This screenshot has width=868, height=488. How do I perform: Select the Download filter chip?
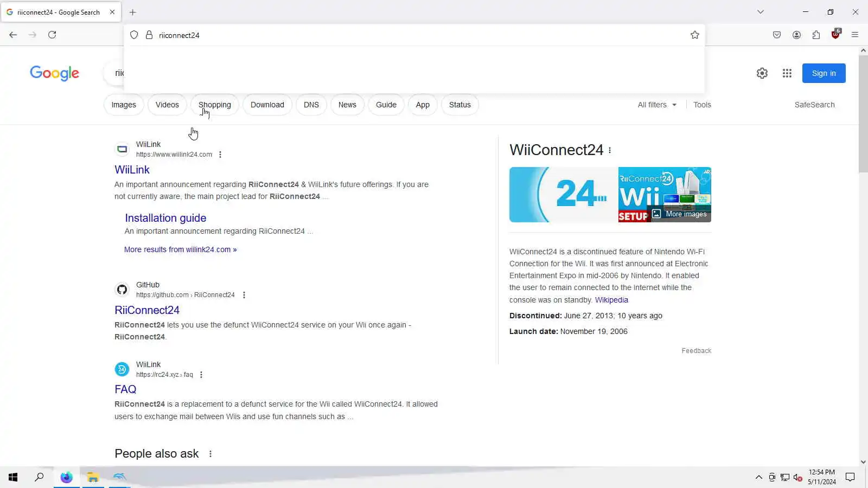(x=267, y=105)
